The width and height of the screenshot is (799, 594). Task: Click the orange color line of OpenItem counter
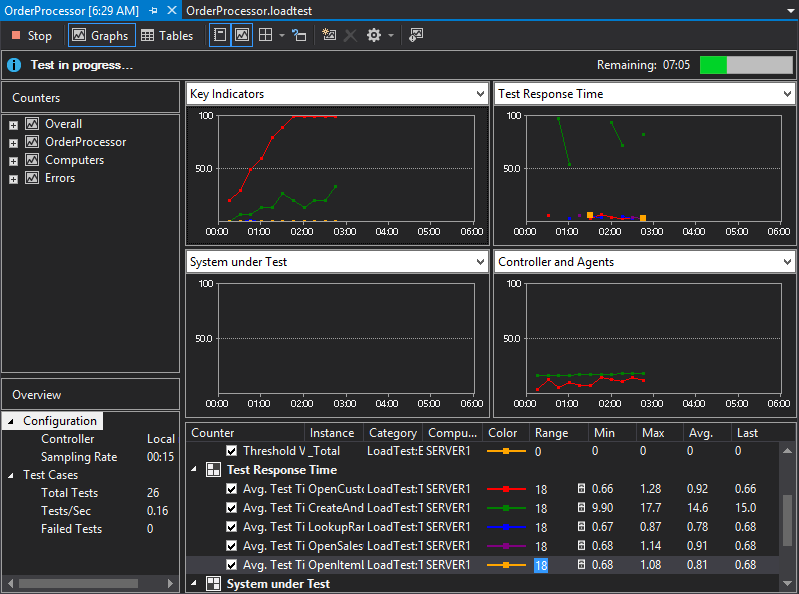pyautogui.click(x=505, y=565)
